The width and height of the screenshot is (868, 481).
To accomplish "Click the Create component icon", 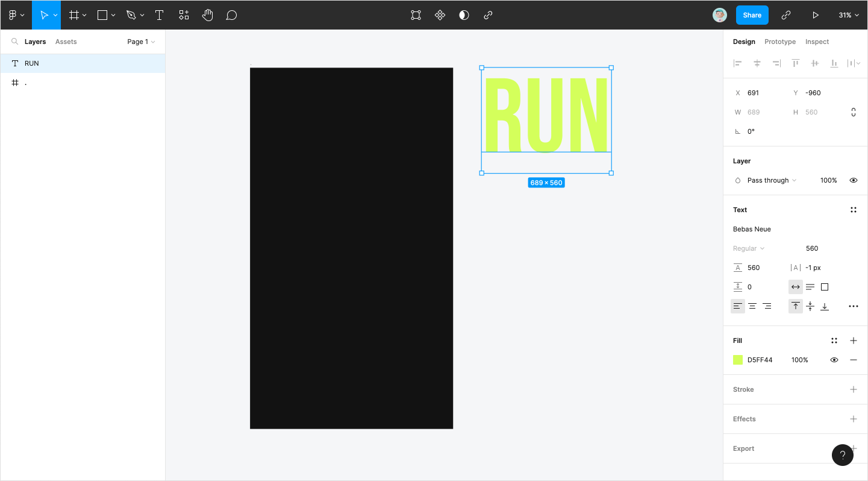I will [x=440, y=15].
